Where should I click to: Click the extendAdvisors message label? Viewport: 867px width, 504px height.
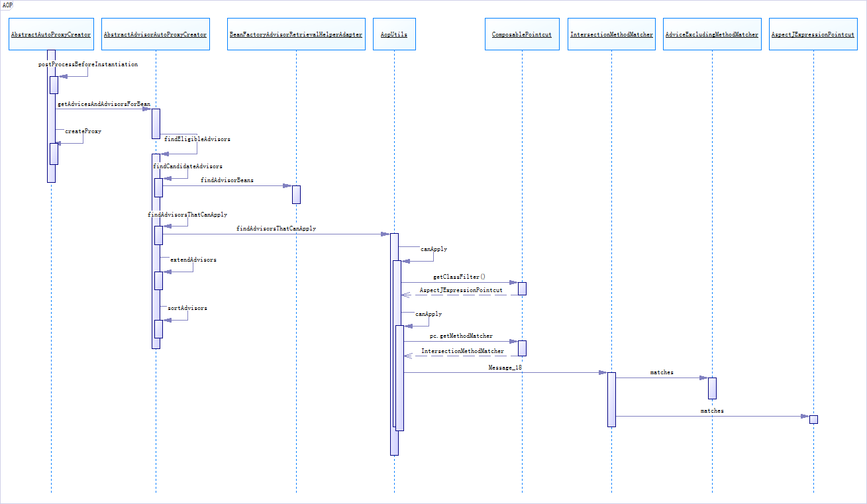coord(193,260)
